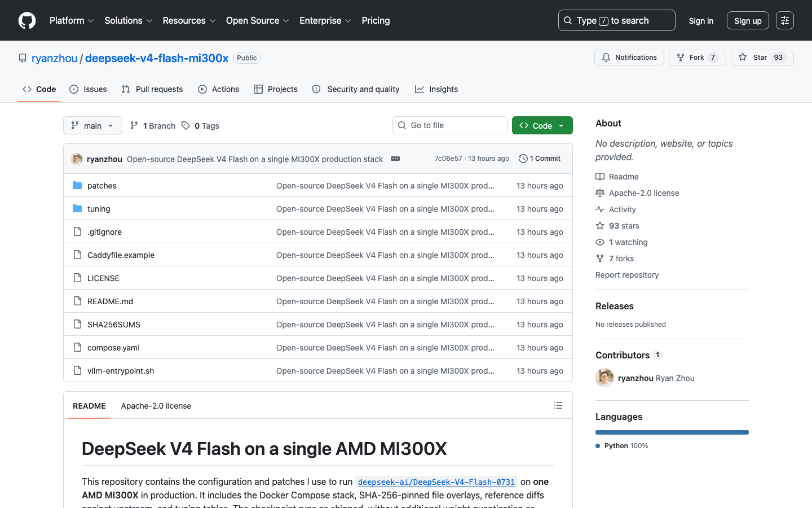Click the README.md file icon

point(77,301)
